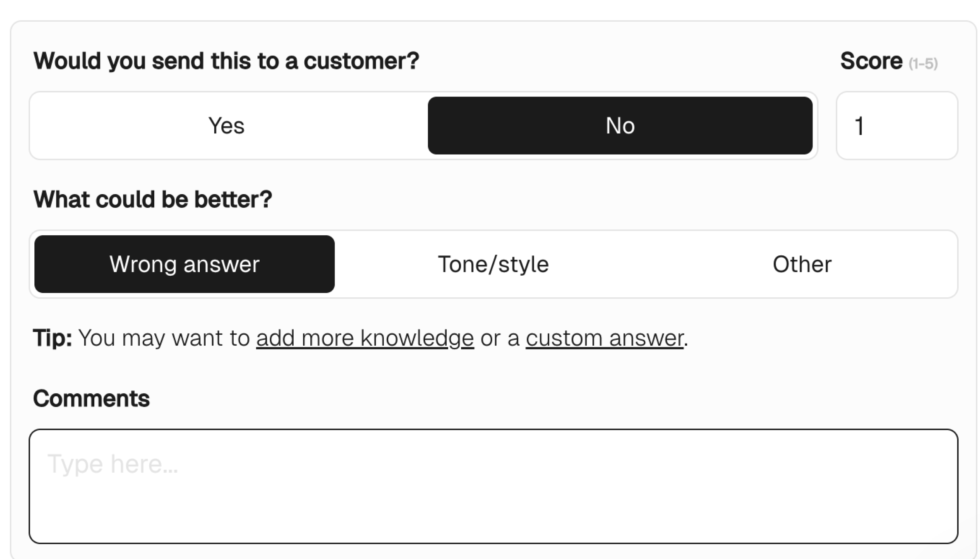Select Other as the feedback reason
The width and height of the screenshot is (980, 559).
tap(802, 264)
